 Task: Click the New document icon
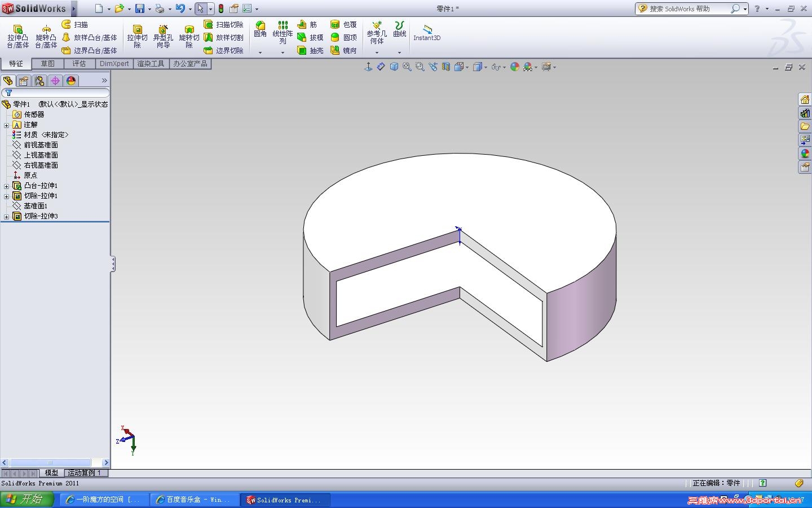pos(99,8)
